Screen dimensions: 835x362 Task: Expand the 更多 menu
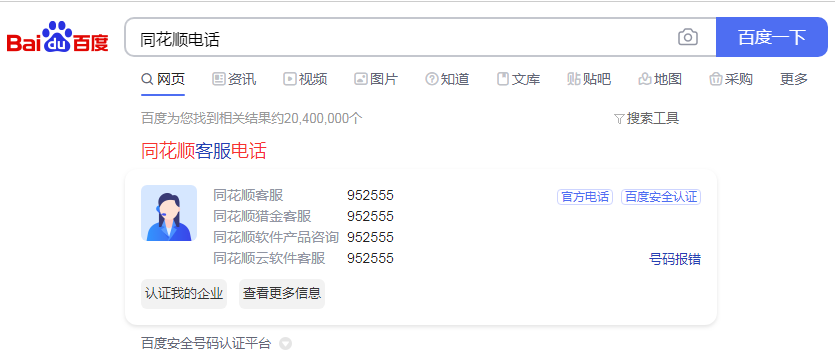[794, 79]
